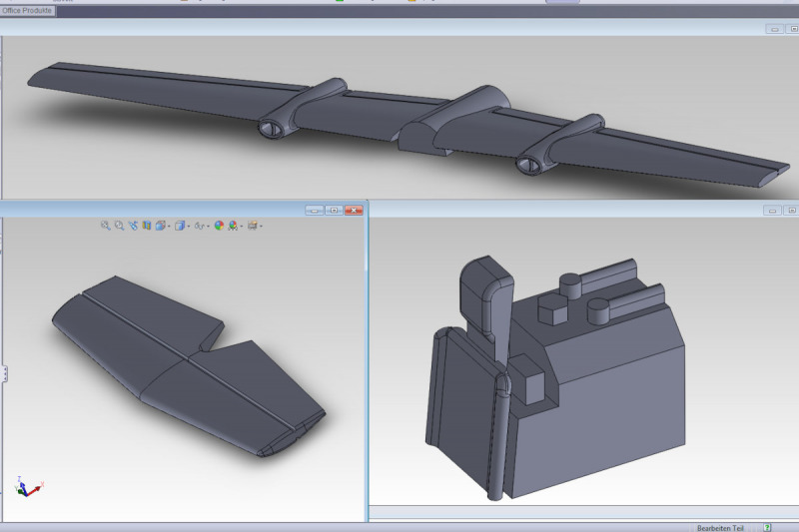Maximize the tail wing part window
This screenshot has height=532, width=799.
point(335,211)
